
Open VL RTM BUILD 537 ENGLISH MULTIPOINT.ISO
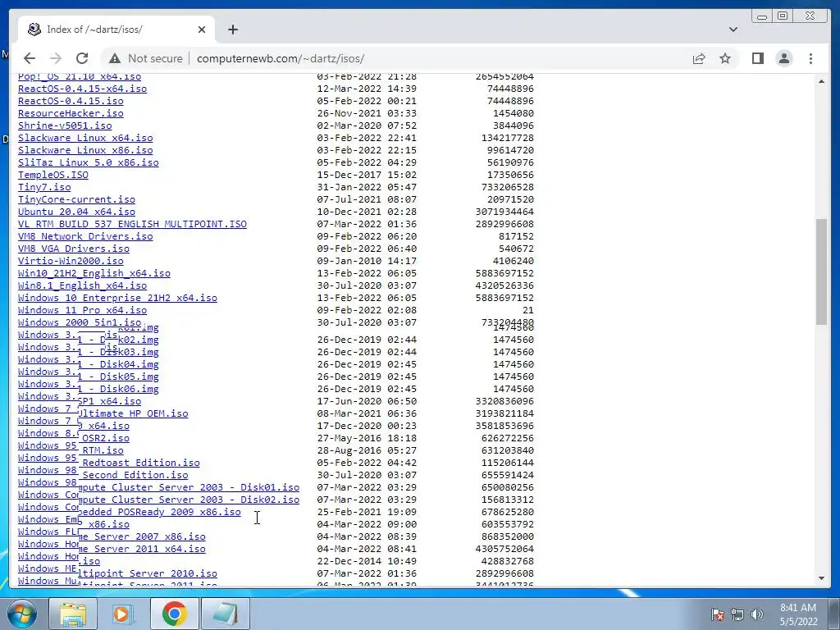[132, 225]
